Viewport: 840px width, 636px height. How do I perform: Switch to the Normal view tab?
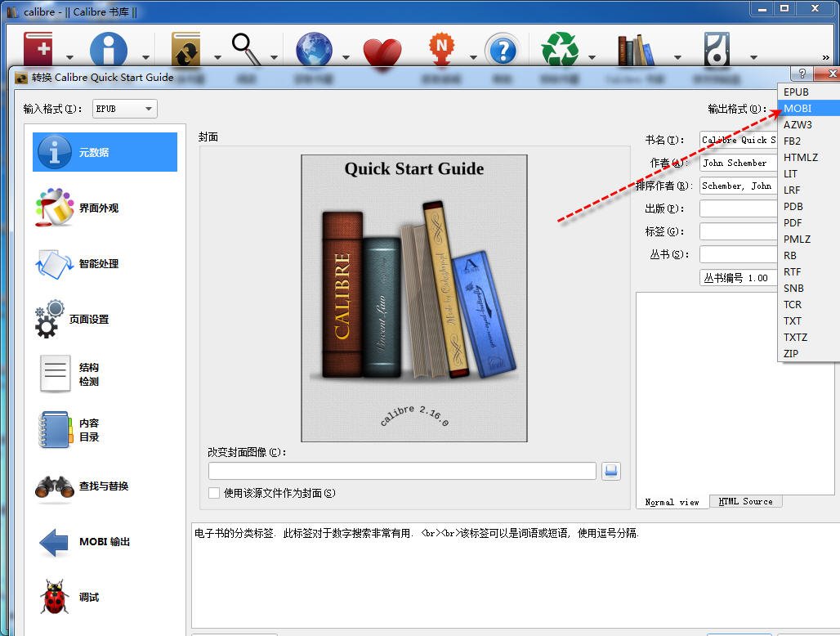pos(672,502)
